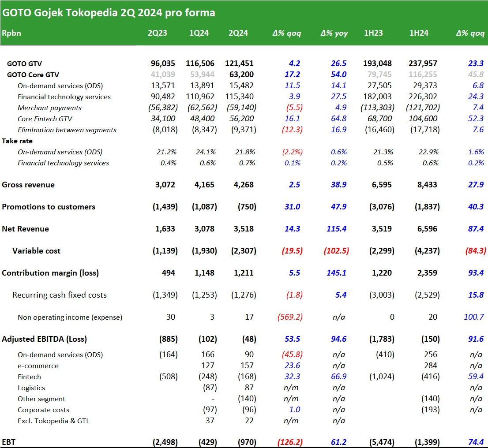Click 1H24 Net Revenue value 6,596
The height and width of the screenshot is (448, 488).
[x=427, y=229]
